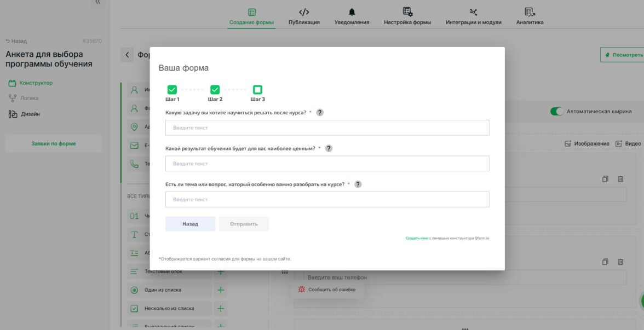
Task: Open the help icon for third question
Action: pyautogui.click(x=358, y=184)
